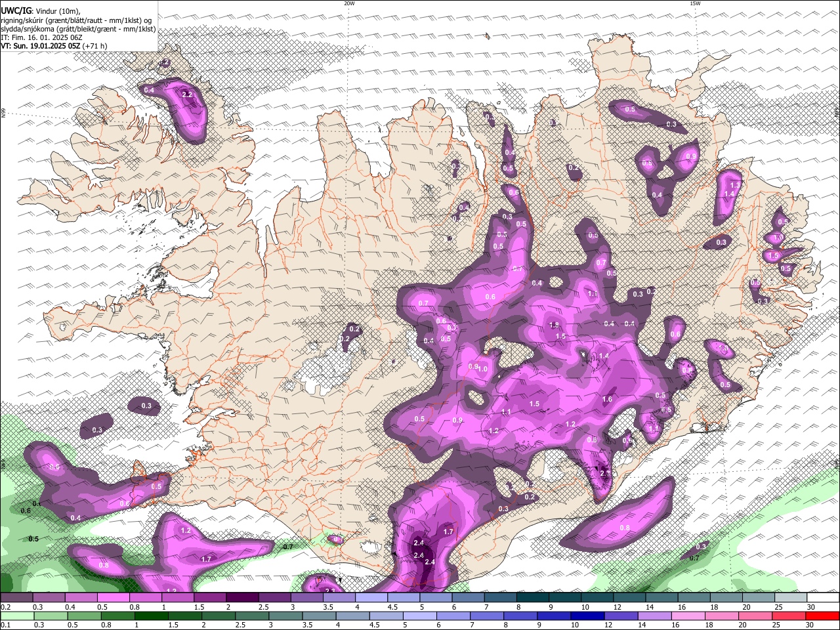The image size is (840, 630).
Task: Pick the pale green 0.1–0.3 rain legend swatch
Action: click(x=16, y=616)
